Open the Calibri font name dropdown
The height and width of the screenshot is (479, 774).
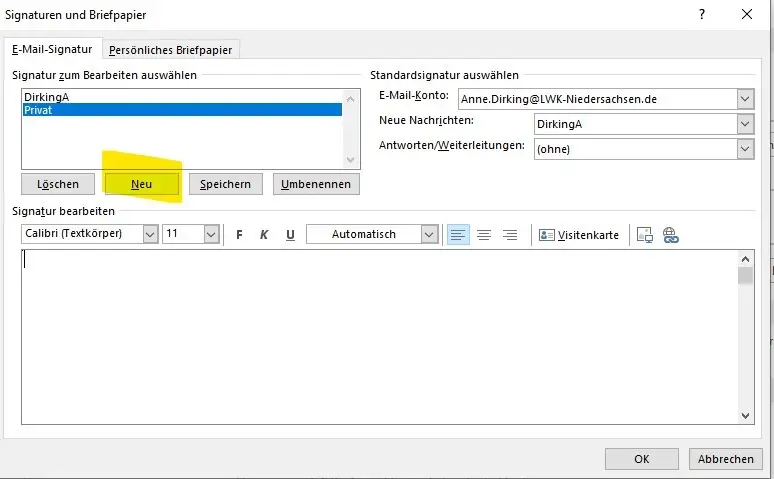[150, 234]
